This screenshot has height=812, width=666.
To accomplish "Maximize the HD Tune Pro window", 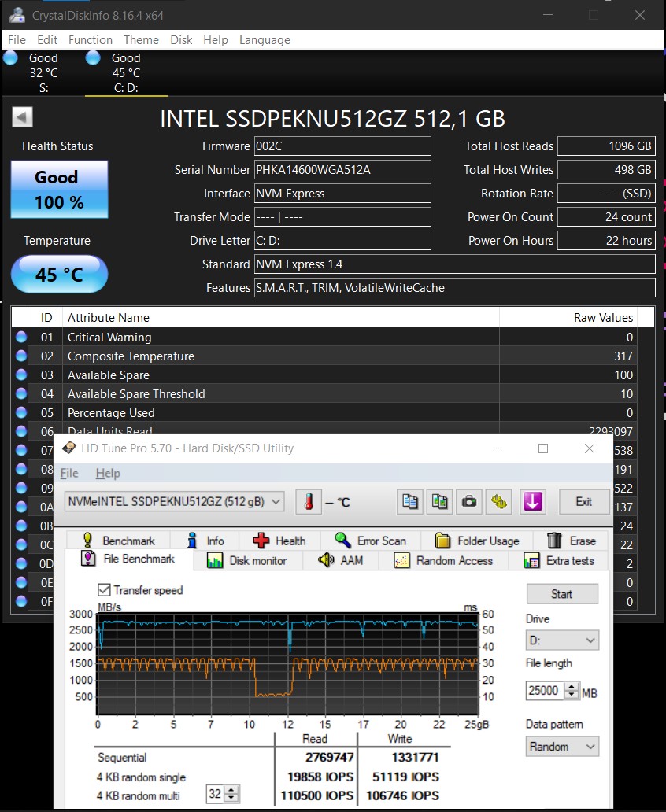I will (543, 448).
